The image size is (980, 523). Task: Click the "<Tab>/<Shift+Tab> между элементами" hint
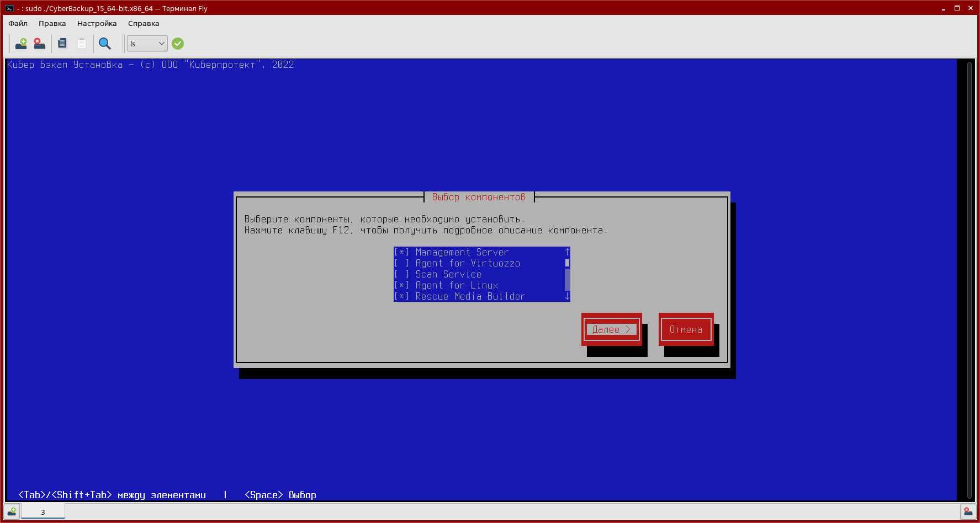click(112, 495)
